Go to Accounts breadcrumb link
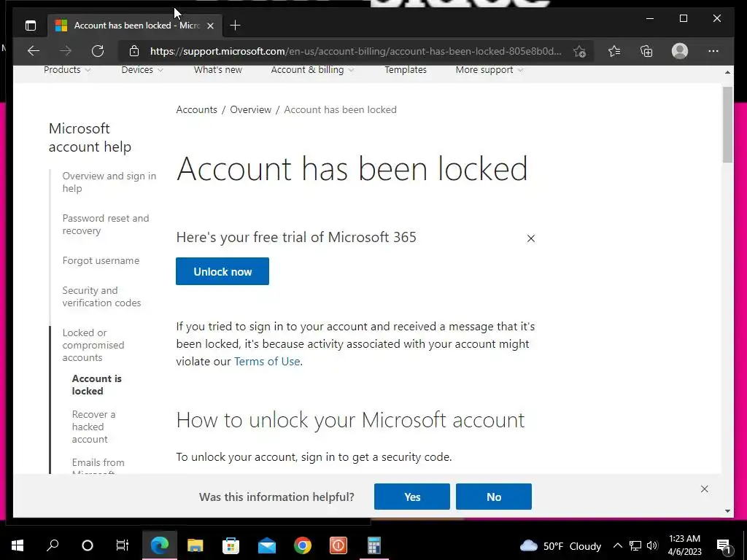The width and height of the screenshot is (747, 560). (196, 109)
